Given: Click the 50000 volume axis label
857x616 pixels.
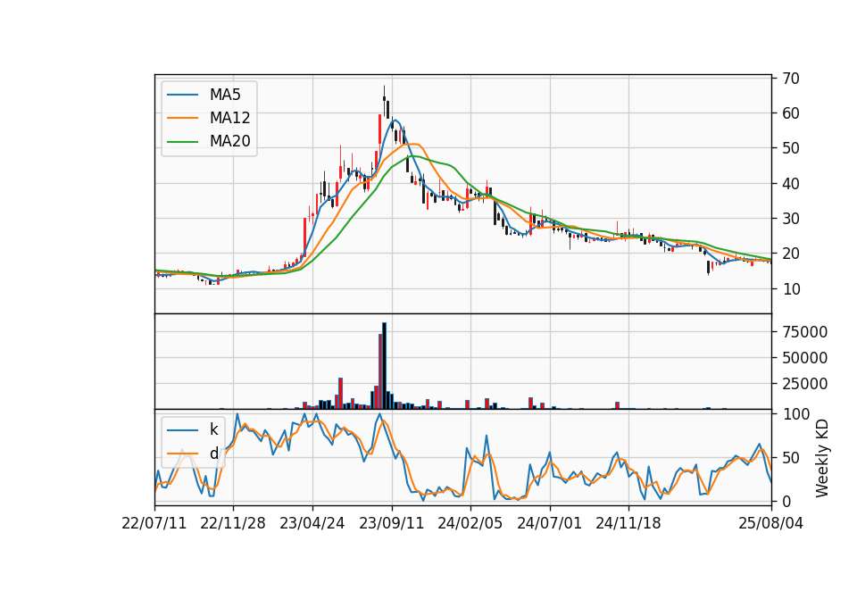Looking at the screenshot, I should [x=805, y=358].
